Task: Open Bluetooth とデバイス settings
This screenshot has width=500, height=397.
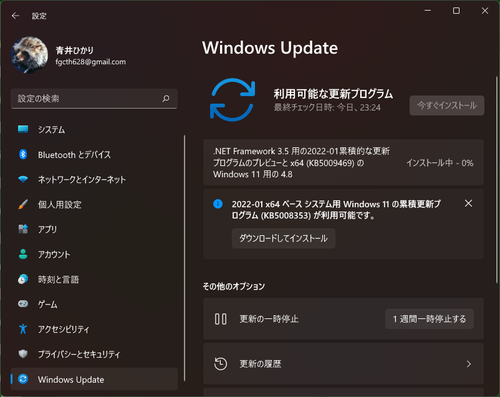Action: pyautogui.click(x=94, y=154)
